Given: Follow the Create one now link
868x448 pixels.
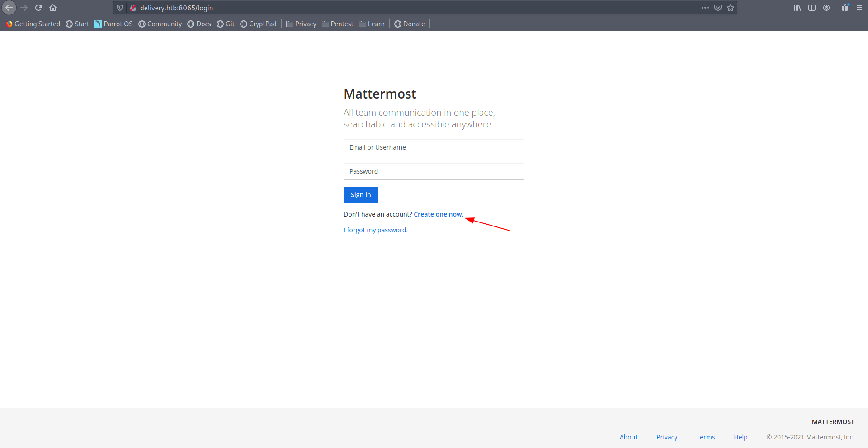Looking at the screenshot, I should click(x=439, y=214).
